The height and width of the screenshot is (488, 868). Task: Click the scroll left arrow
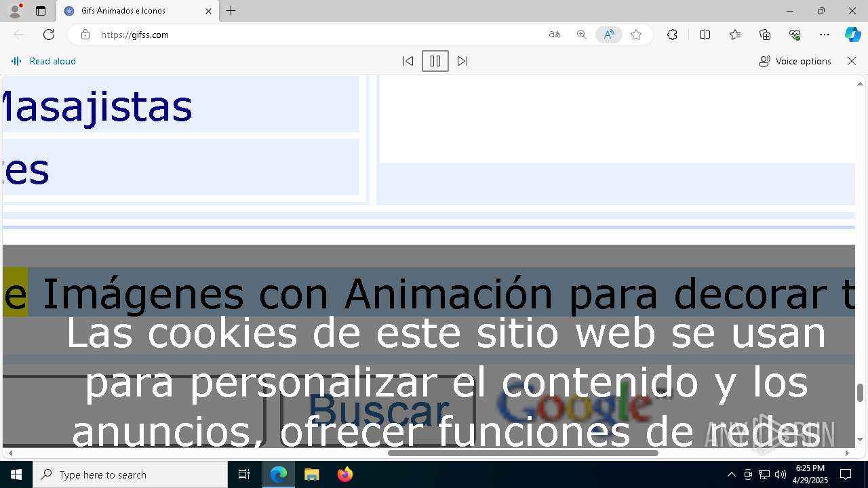(10, 453)
